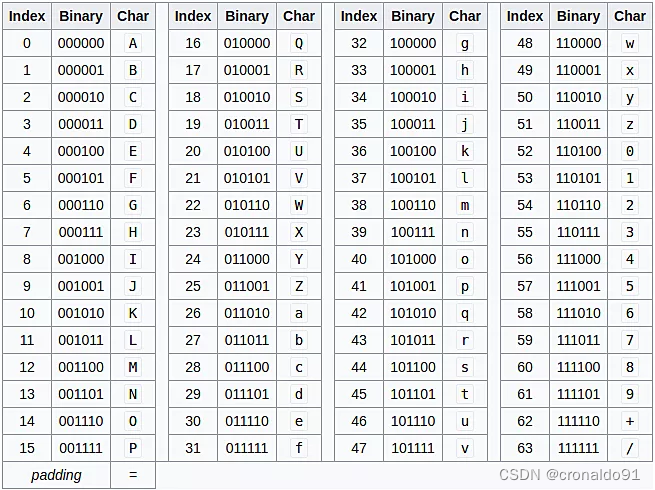Click binary value 001110

(81, 421)
